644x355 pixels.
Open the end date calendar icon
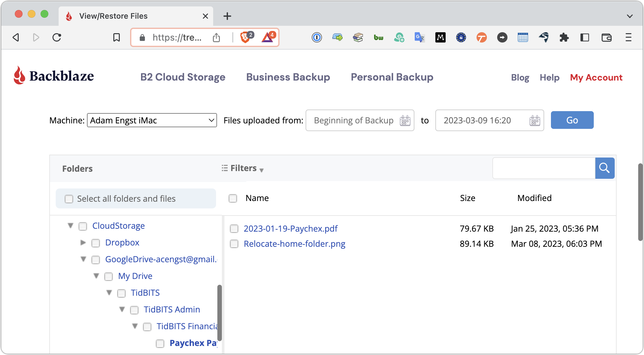click(535, 120)
